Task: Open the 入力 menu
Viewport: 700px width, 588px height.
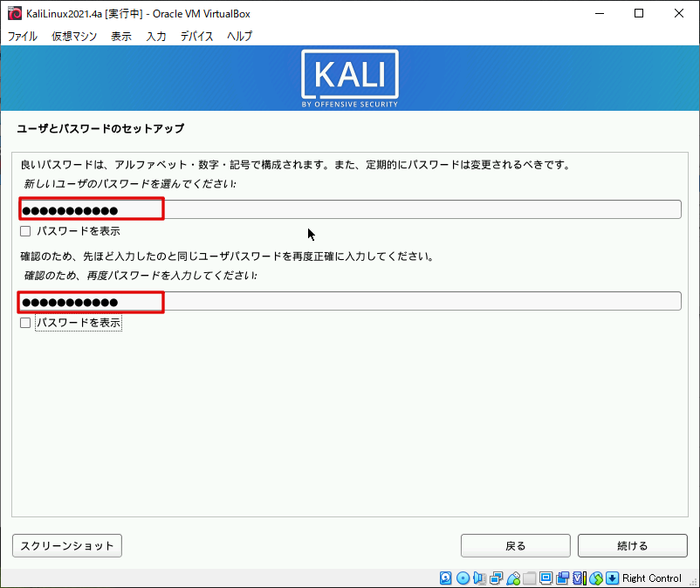Action: coord(156,36)
